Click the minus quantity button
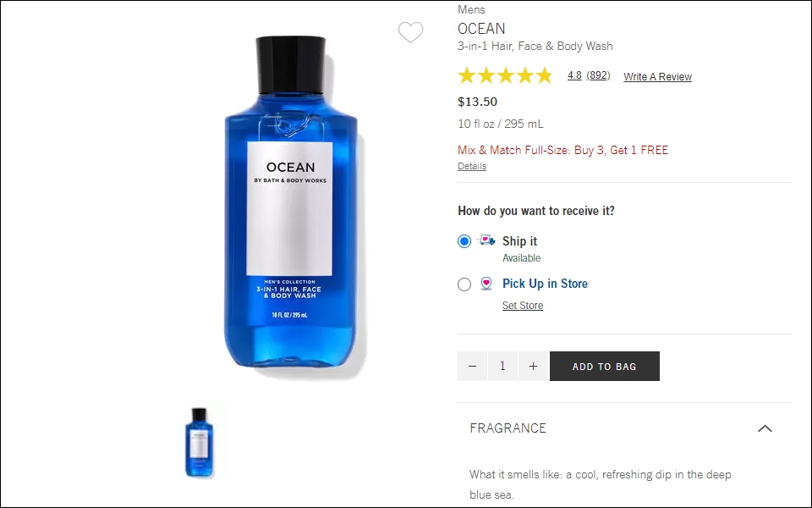 472,366
